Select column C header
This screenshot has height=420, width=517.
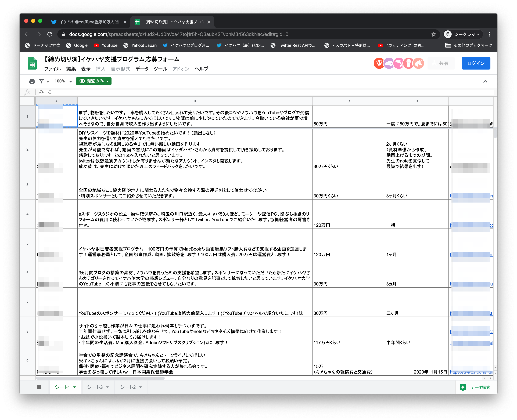[x=348, y=101]
